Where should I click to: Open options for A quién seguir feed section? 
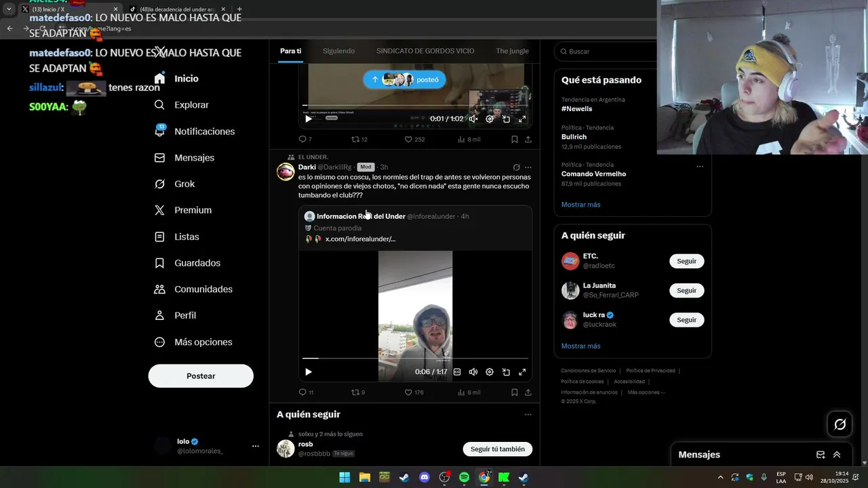pos(528,415)
